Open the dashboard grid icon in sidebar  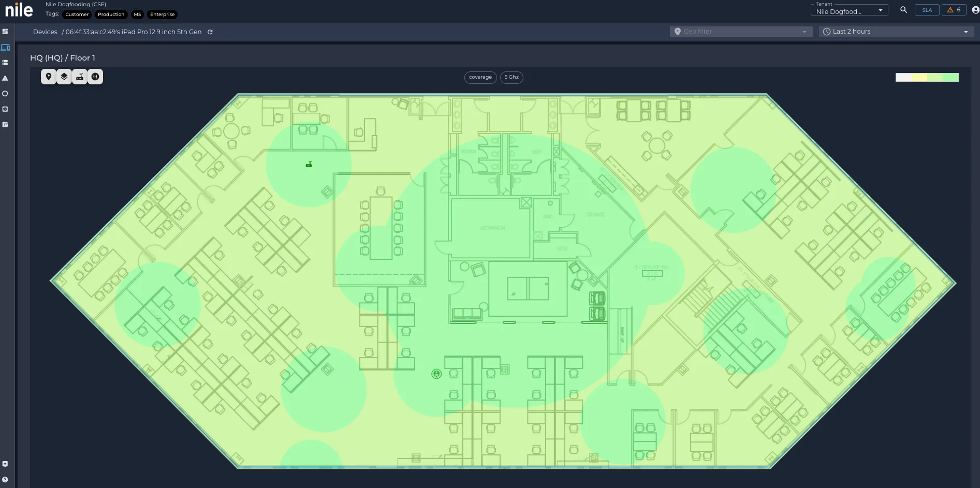coord(5,32)
